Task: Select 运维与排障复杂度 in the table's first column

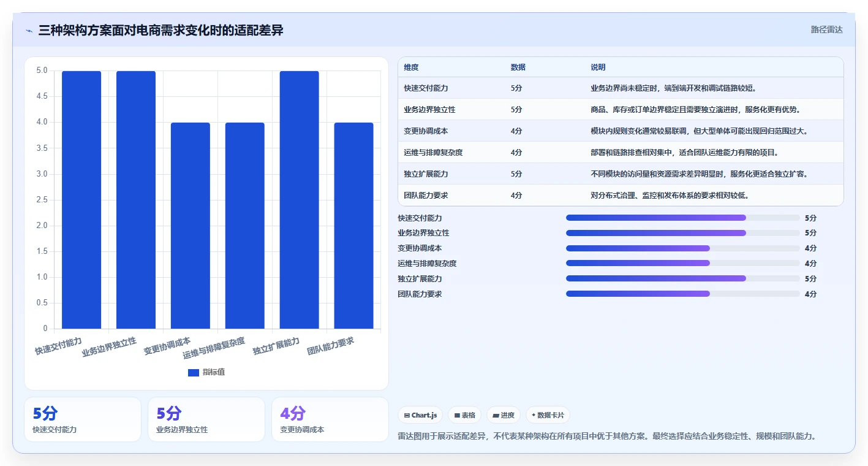Action: click(x=433, y=153)
